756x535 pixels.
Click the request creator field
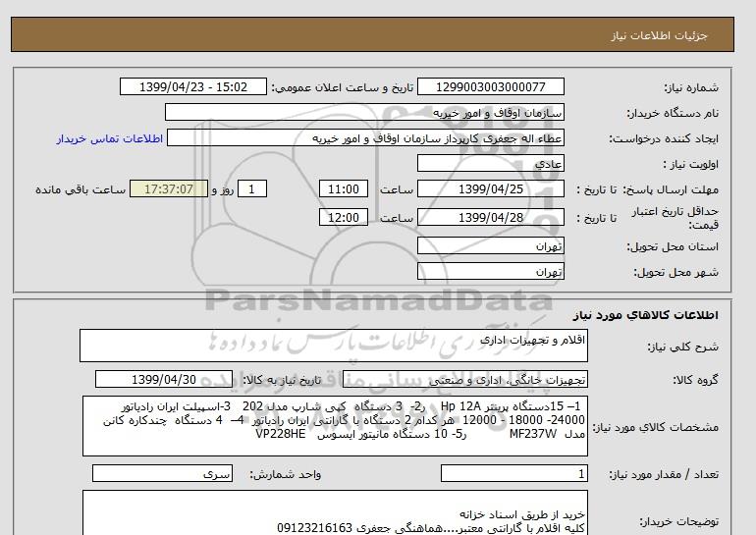365,138
